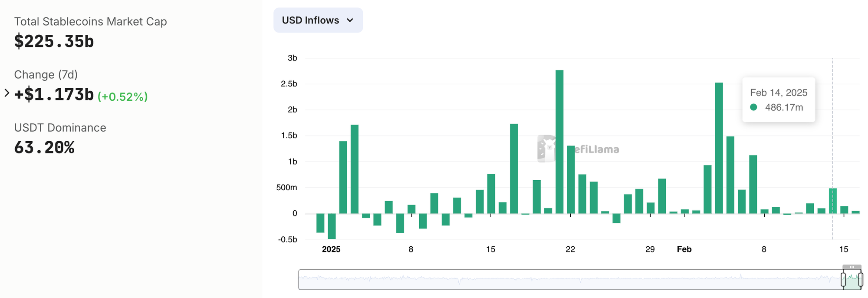Click the tooltip's green series dot
This screenshot has width=868, height=298.
pyautogui.click(x=753, y=107)
